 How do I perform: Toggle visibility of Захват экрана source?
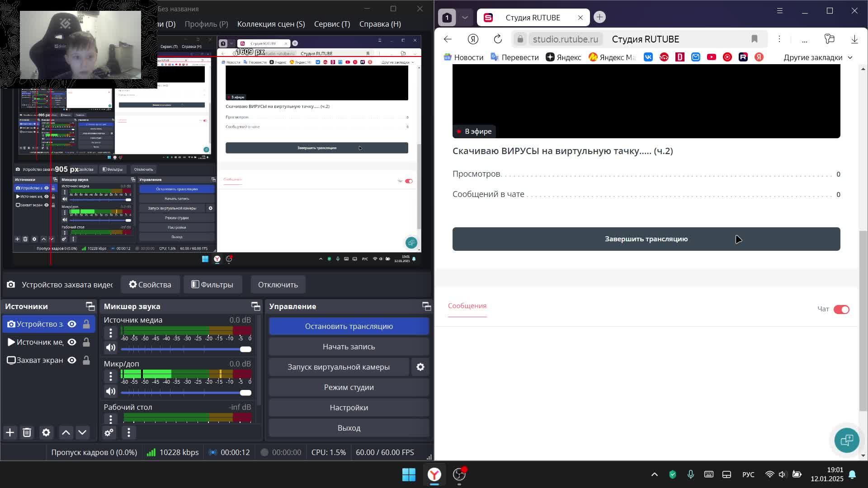[x=72, y=360]
